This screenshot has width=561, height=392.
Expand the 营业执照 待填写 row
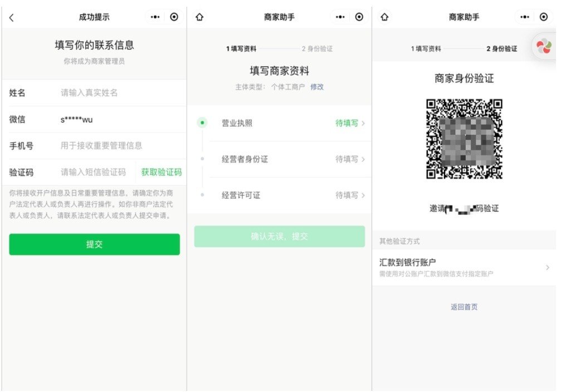[x=279, y=122]
